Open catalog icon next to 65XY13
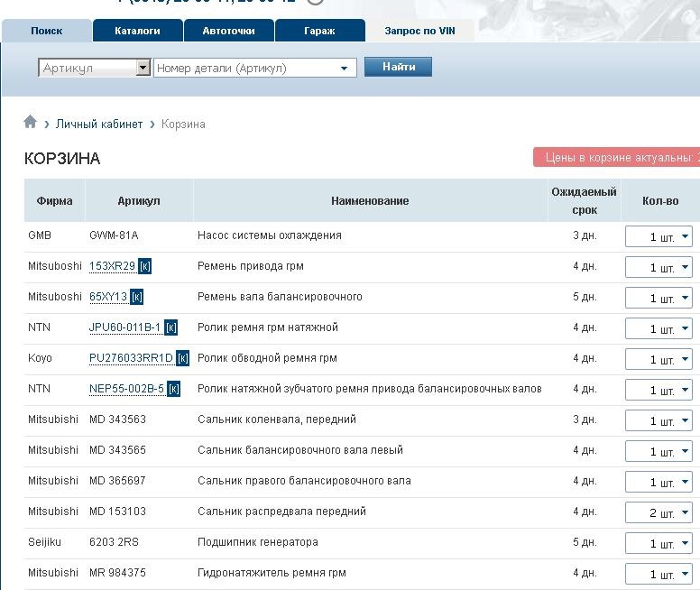 coord(136,298)
